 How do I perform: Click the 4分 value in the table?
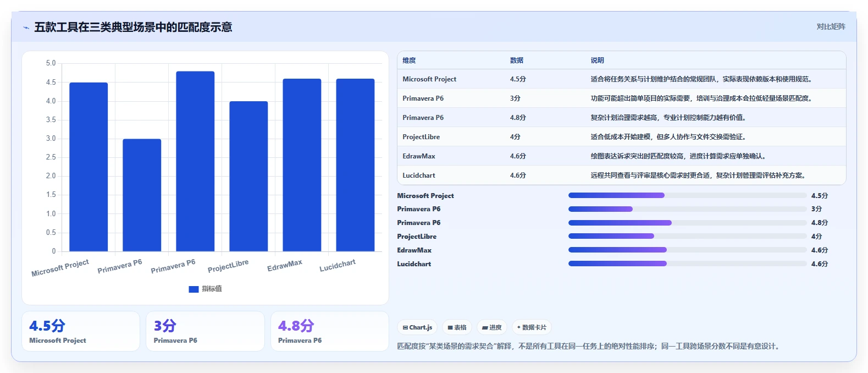[x=515, y=137]
